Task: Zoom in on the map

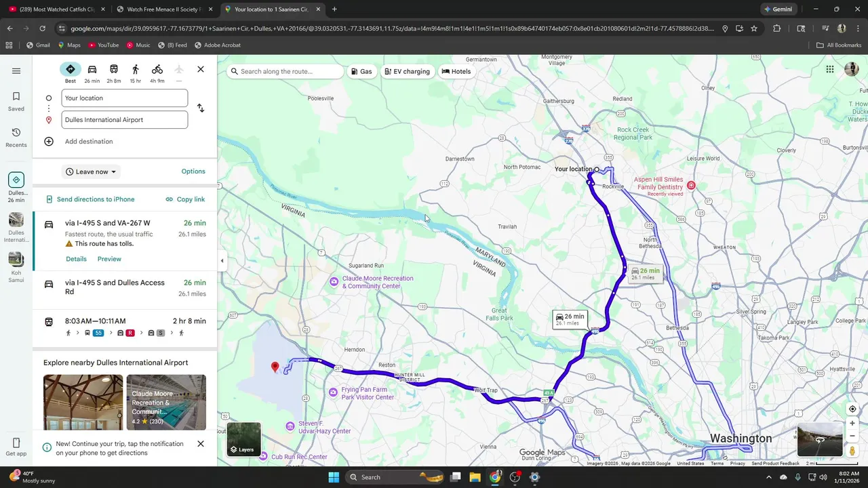Action: 852,424
